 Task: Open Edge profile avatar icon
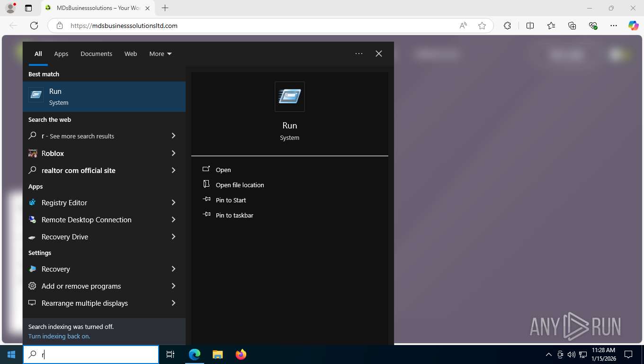click(x=10, y=8)
